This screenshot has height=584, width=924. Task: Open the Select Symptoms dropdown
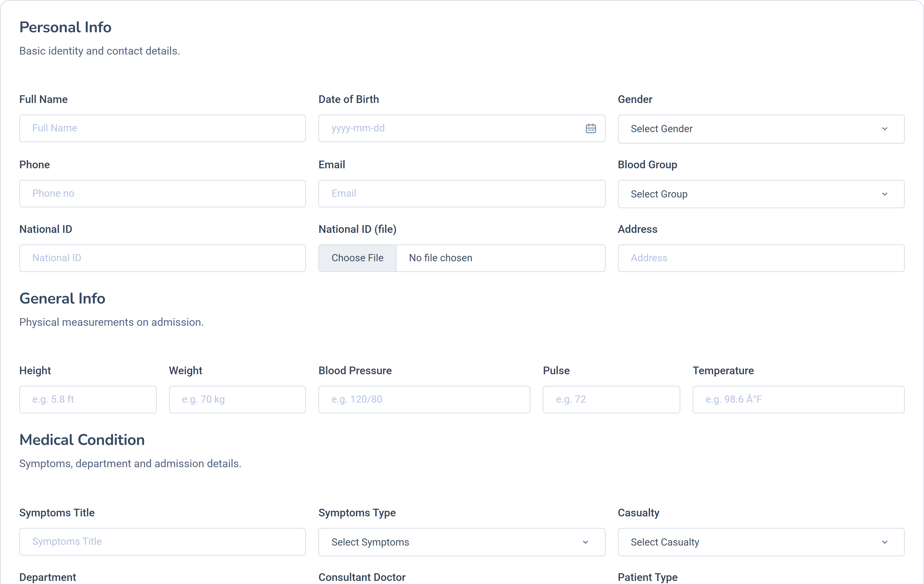pyautogui.click(x=462, y=542)
